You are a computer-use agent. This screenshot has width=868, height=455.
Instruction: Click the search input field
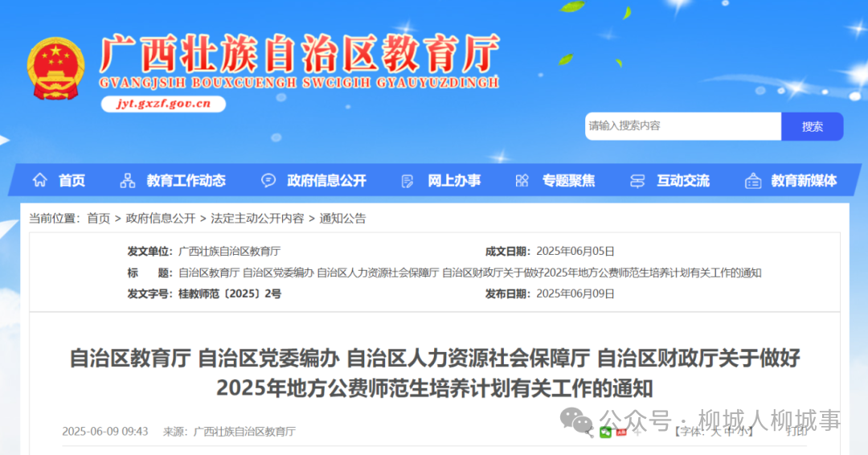[683, 126]
